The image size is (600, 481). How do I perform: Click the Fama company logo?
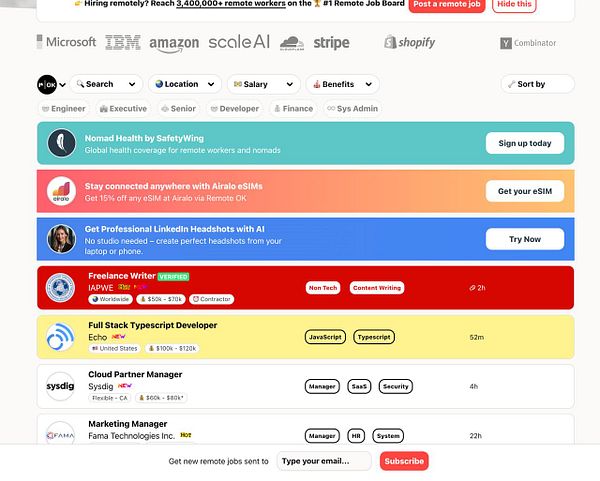60,434
